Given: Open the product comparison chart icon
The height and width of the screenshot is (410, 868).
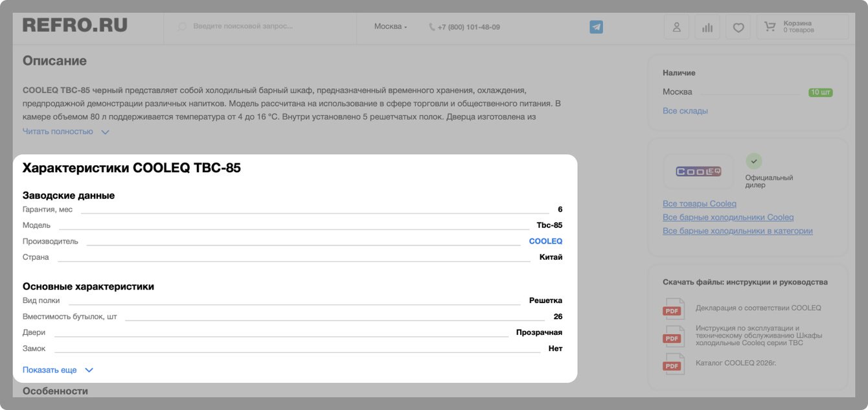Looking at the screenshot, I should pos(707,27).
